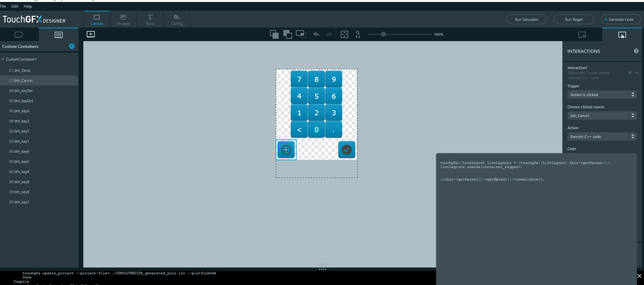This screenshot has height=285, width=644.
Task: Open the Screens panel tab icon
Action: coord(19,34)
